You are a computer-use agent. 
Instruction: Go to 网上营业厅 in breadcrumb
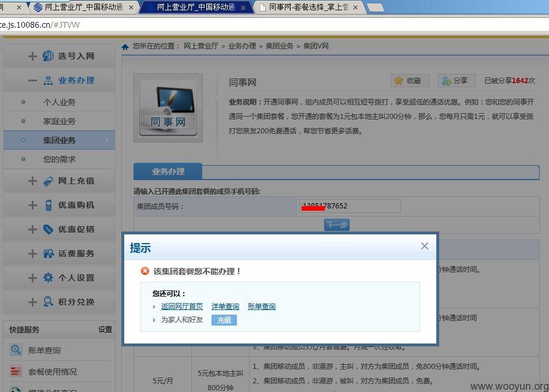pos(201,46)
